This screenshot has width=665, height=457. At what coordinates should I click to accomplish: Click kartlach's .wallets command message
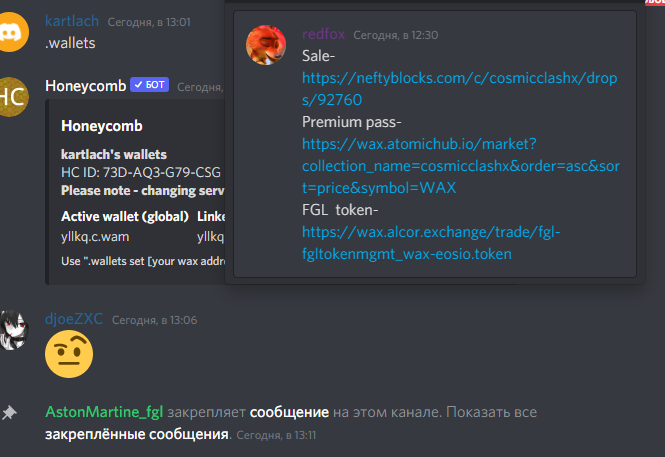pyautogui.click(x=70, y=43)
